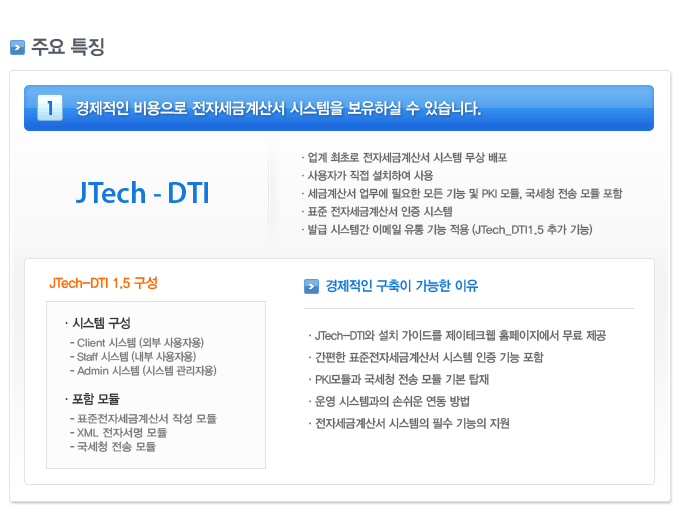The image size is (680, 531).
Task: Click the 포함 모듈 subheading
Action: point(92,399)
